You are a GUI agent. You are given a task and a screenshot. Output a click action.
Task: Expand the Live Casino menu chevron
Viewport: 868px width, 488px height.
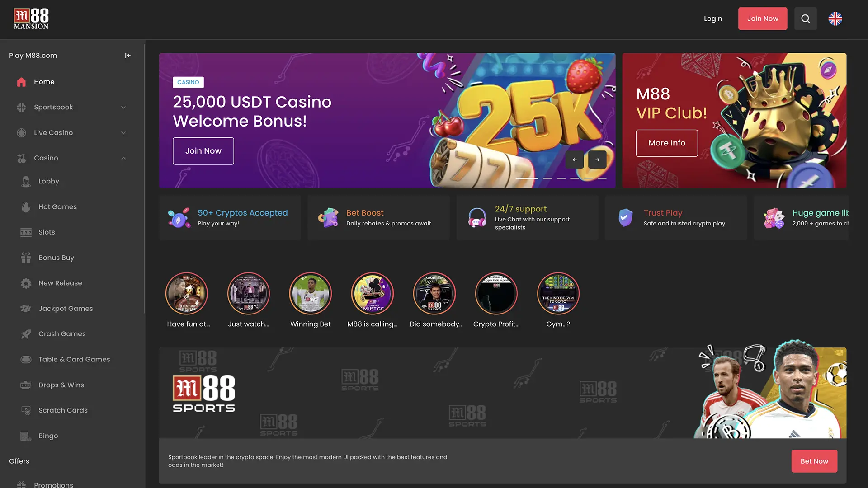tap(123, 133)
